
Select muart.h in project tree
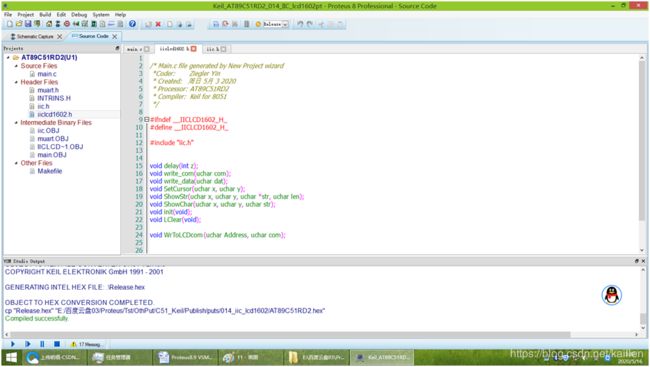pos(48,90)
